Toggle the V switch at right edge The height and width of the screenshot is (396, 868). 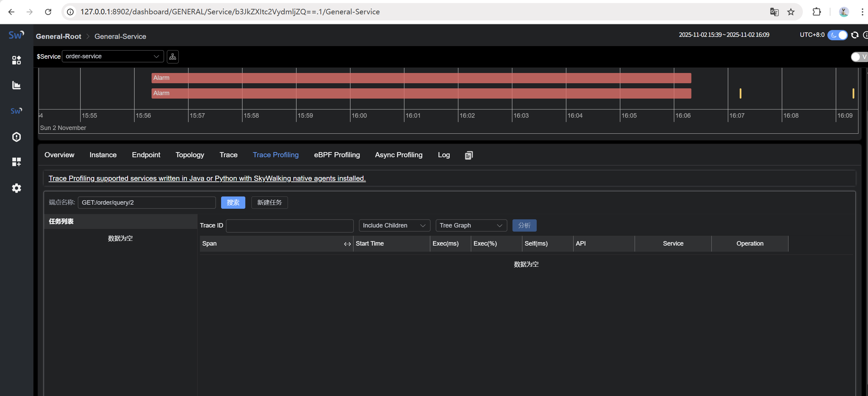click(858, 57)
